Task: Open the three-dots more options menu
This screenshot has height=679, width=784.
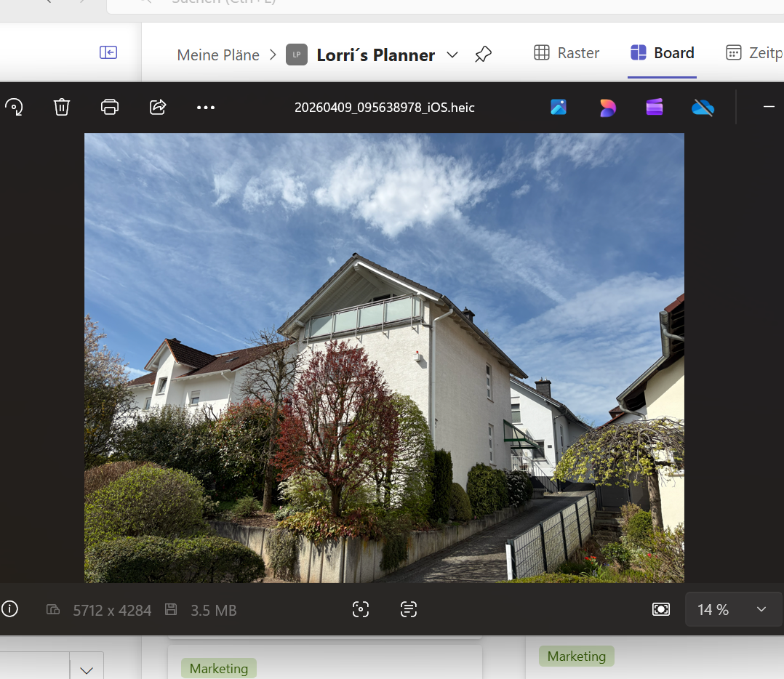Action: (206, 108)
